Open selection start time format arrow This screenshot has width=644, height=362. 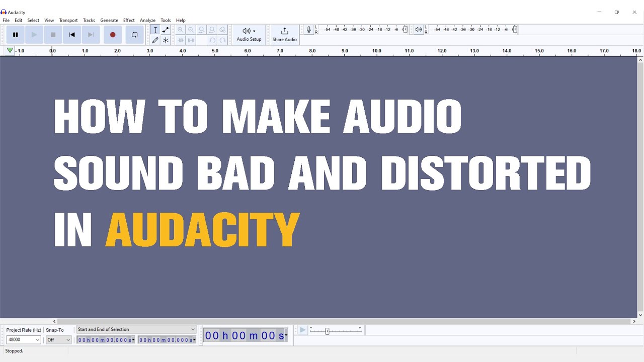[133, 340]
